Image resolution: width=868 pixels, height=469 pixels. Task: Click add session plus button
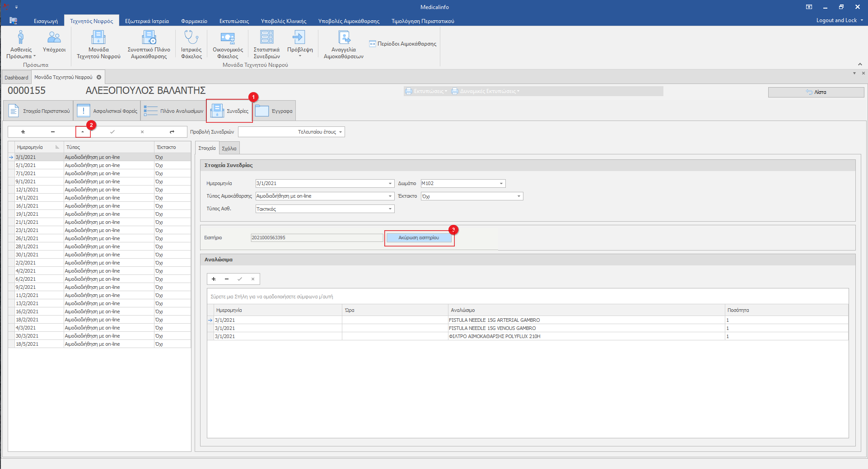click(23, 132)
